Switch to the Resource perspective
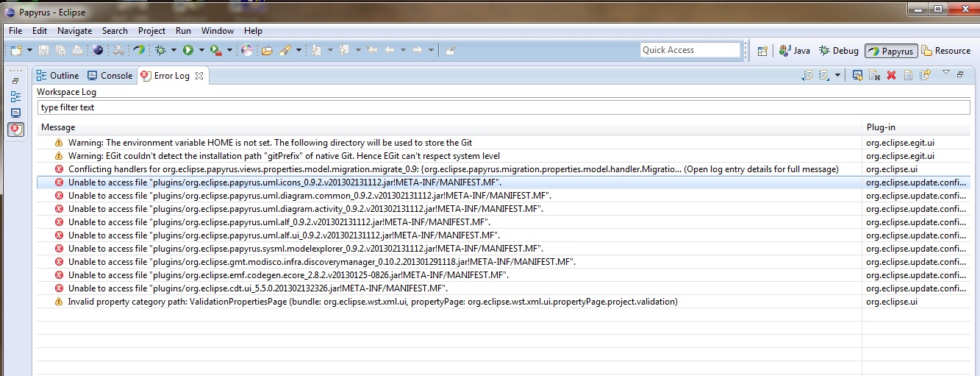 click(x=946, y=51)
